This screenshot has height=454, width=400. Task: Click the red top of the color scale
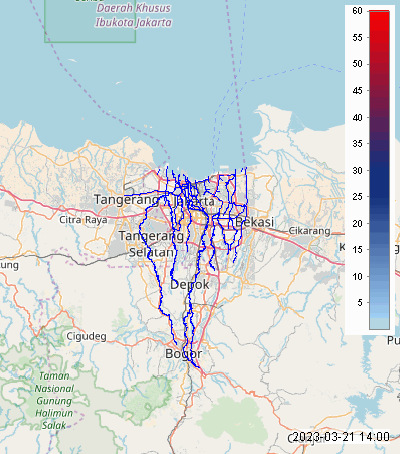pos(379,17)
